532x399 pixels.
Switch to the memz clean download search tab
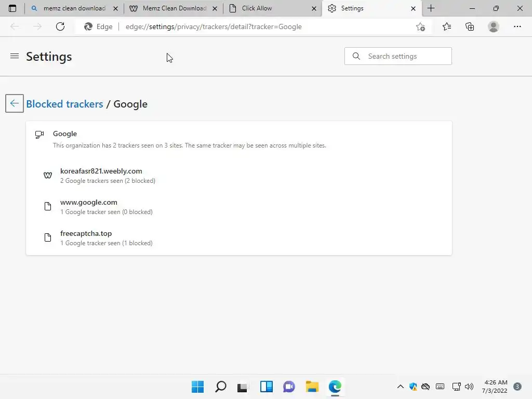pyautogui.click(x=74, y=8)
